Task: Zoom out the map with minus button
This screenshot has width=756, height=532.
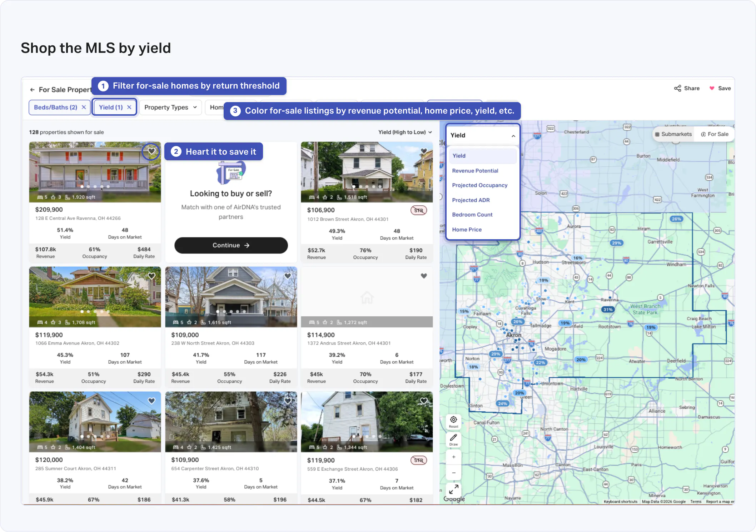Action: (453, 473)
